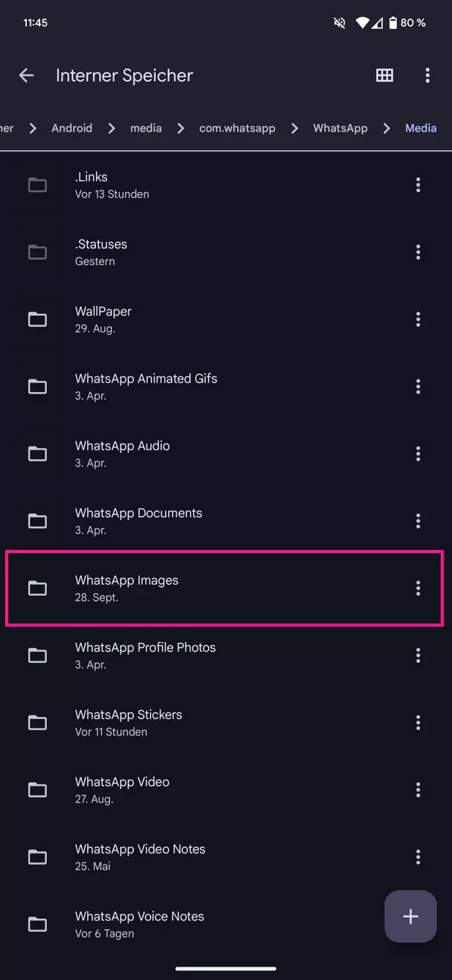Open the top-bar overflow menu
This screenshot has height=980, width=452.
pyautogui.click(x=427, y=75)
